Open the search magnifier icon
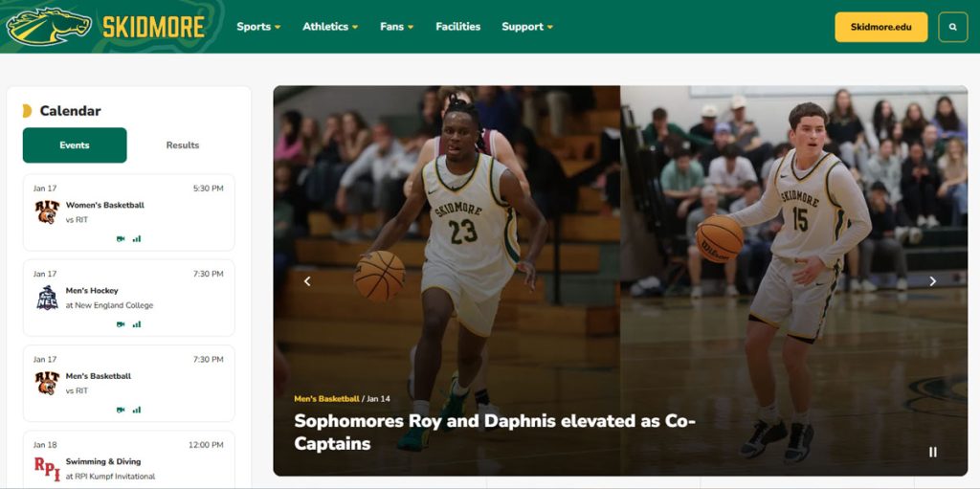This screenshot has width=980, height=489. (952, 27)
